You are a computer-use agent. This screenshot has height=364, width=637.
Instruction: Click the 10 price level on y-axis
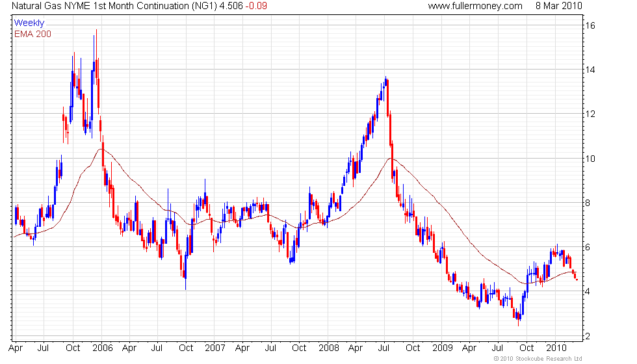coord(590,159)
